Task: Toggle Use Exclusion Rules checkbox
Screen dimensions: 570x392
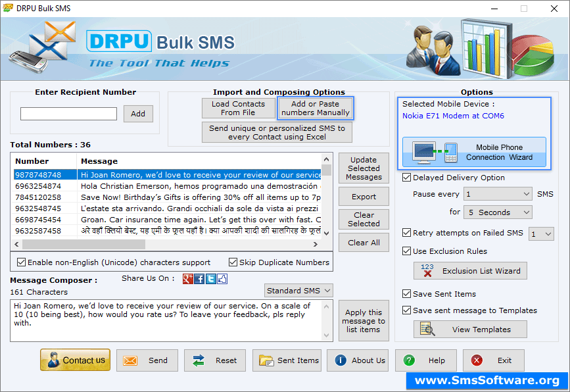Action: pyautogui.click(x=406, y=251)
